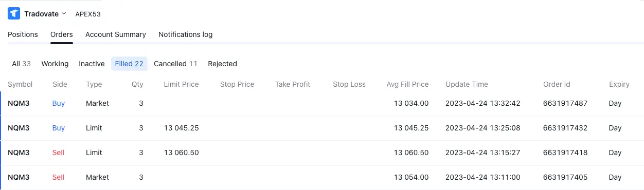This screenshot has width=644, height=190.
Task: Select the APEX53 account label
Action: point(88,14)
